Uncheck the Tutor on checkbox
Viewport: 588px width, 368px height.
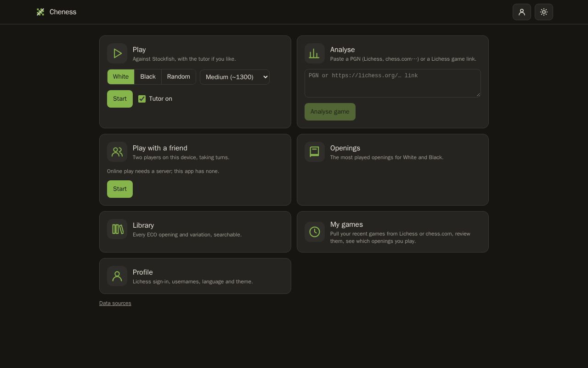pos(142,99)
